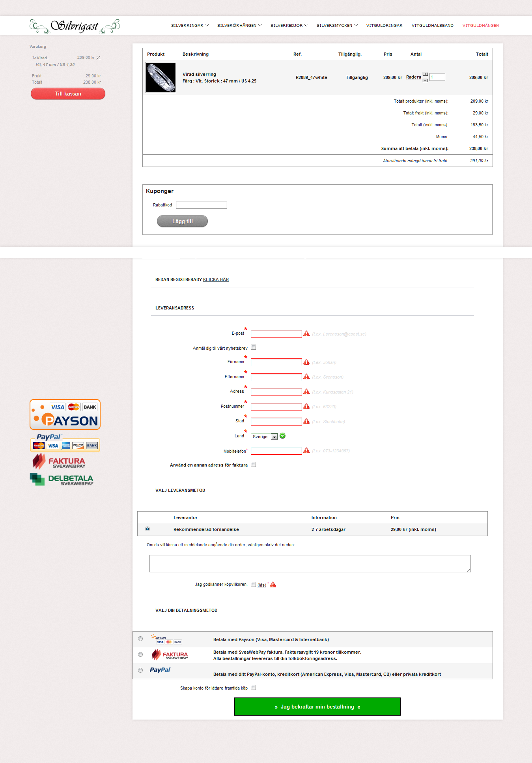Click the 'R2889_47white' reference cell
Image resolution: width=532 pixels, height=763 pixels.
tap(312, 77)
